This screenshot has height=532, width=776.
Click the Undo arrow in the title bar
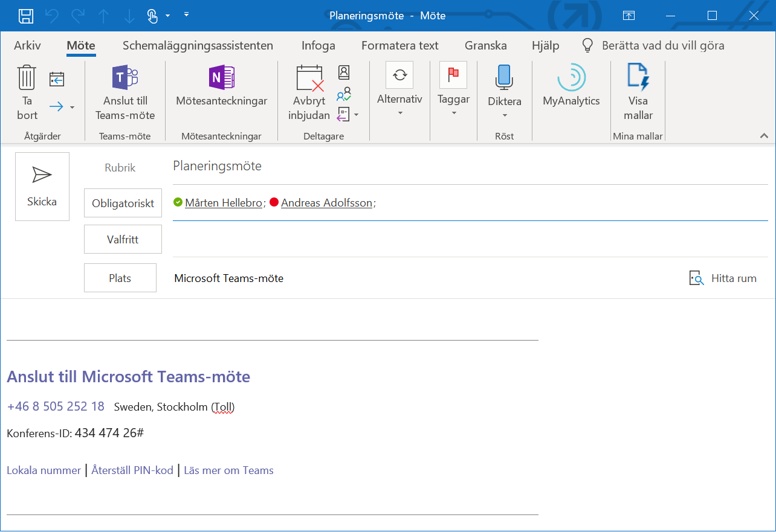[x=52, y=16]
